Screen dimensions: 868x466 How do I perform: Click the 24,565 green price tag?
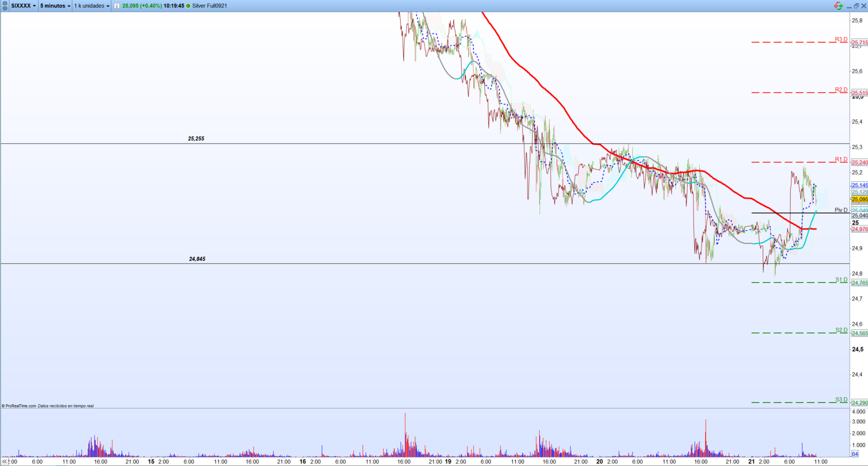coord(860,333)
